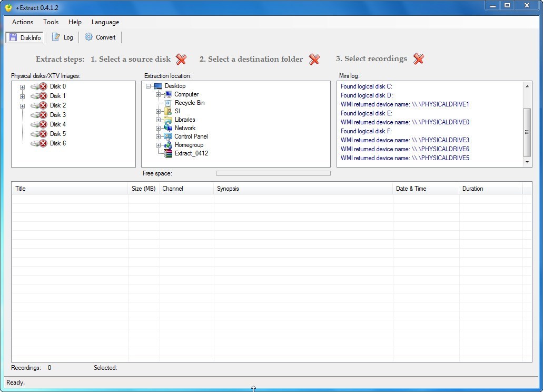Maximize the +Extract window
This screenshot has height=392, width=543.
[x=507, y=6]
